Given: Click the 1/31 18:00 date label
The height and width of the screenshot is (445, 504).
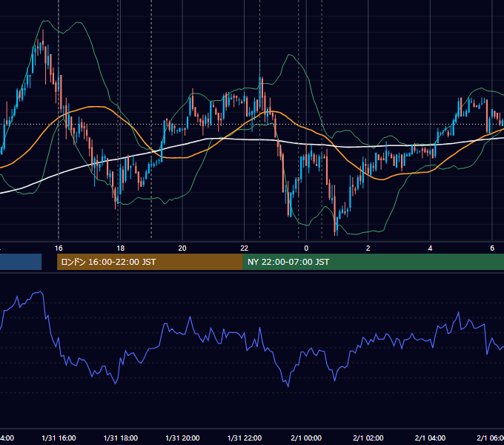Looking at the screenshot, I should pos(121,438).
